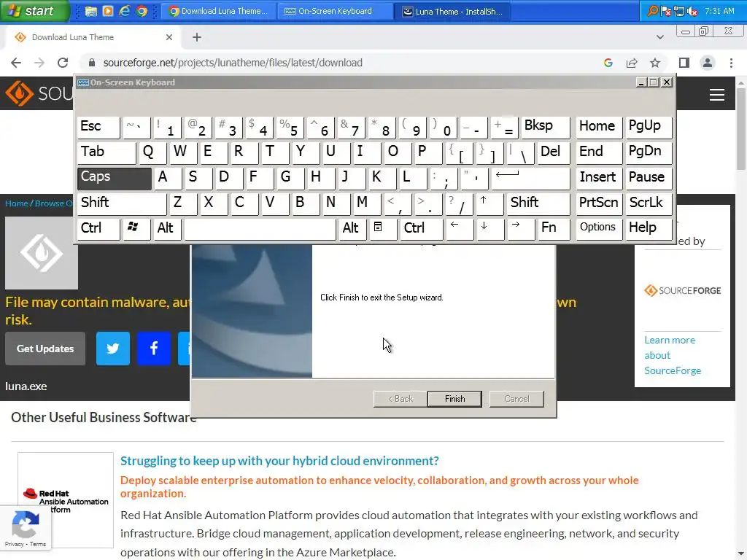Image resolution: width=747 pixels, height=560 pixels.
Task: Toggle ScrLk key on keyboard
Action: [649, 204]
